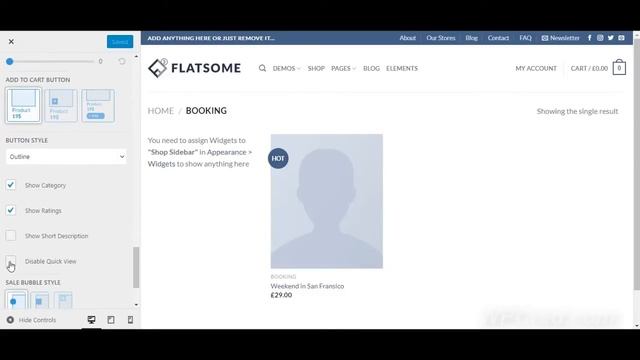
Task: Enable Show Short Description checkbox
Action: coord(11,236)
